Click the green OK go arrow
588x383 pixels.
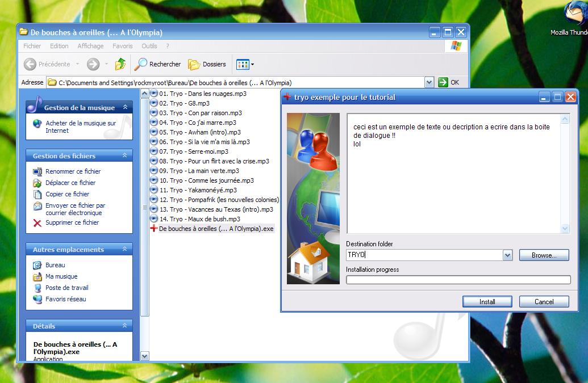click(x=443, y=82)
